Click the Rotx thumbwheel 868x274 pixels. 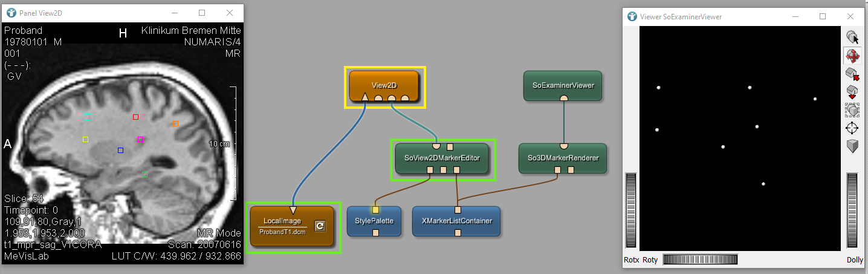[x=631, y=210]
